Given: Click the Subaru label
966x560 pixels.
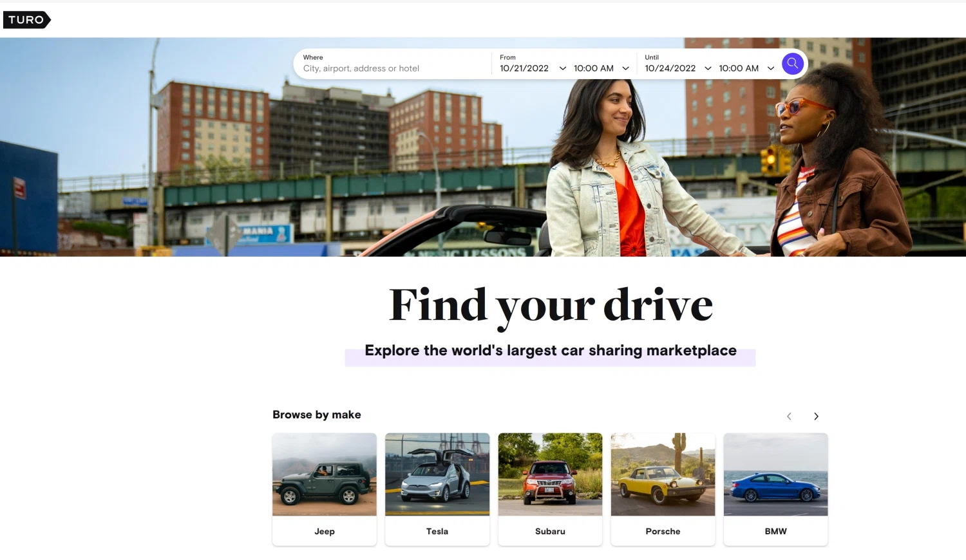Looking at the screenshot, I should point(550,531).
